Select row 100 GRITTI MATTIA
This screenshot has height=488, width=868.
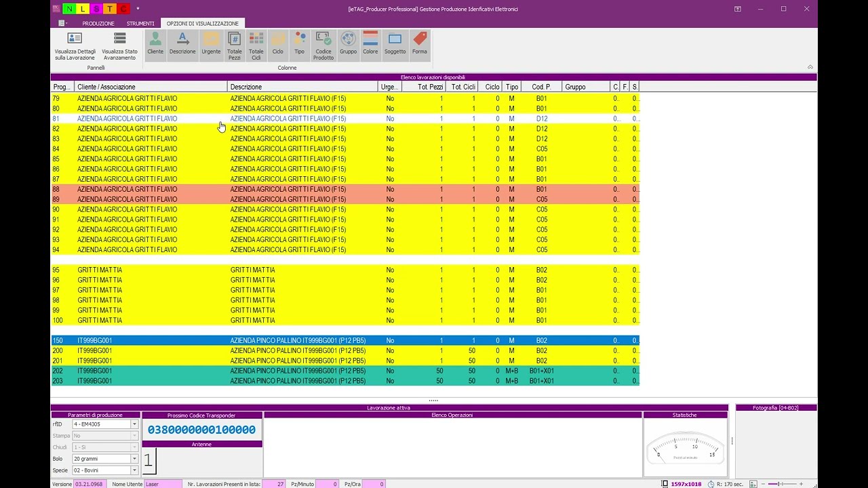pos(345,320)
